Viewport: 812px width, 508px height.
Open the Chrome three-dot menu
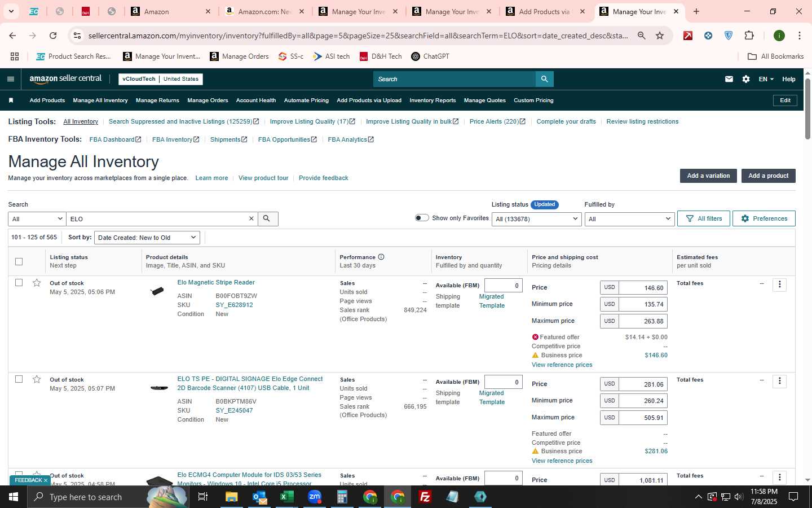coord(799,36)
